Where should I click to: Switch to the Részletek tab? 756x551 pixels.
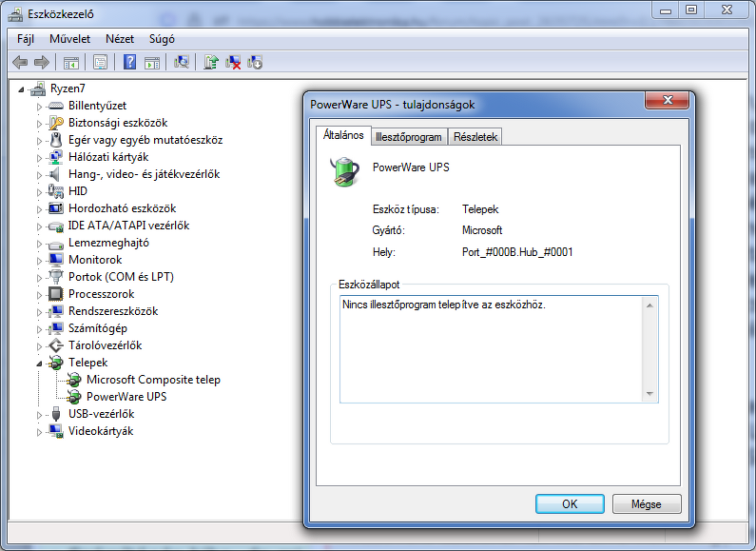click(475, 137)
